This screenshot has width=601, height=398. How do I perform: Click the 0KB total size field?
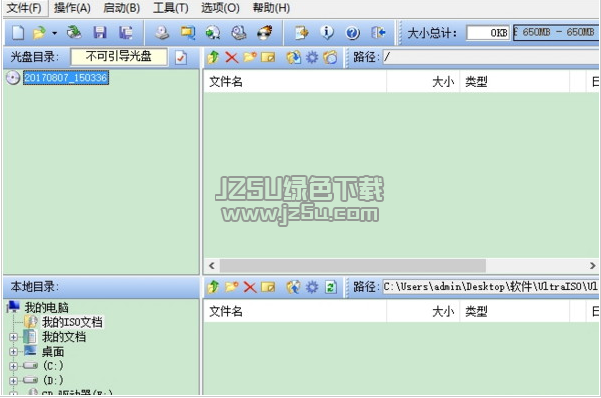click(488, 33)
